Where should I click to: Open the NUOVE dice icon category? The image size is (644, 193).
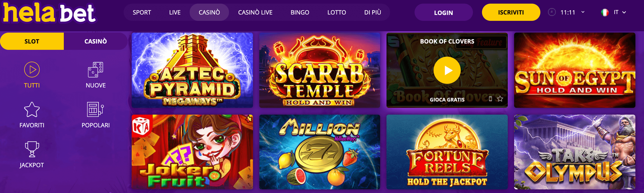point(95,70)
